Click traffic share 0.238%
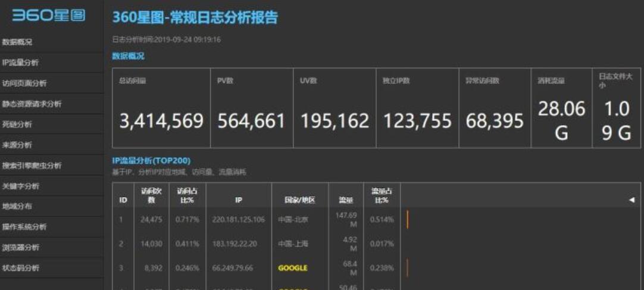Screen dimensions: 644x290 382,268
